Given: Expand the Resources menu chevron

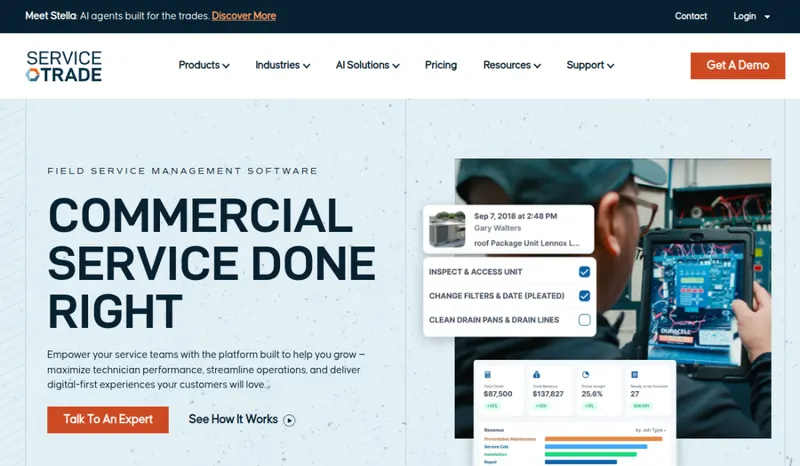Looking at the screenshot, I should (537, 66).
